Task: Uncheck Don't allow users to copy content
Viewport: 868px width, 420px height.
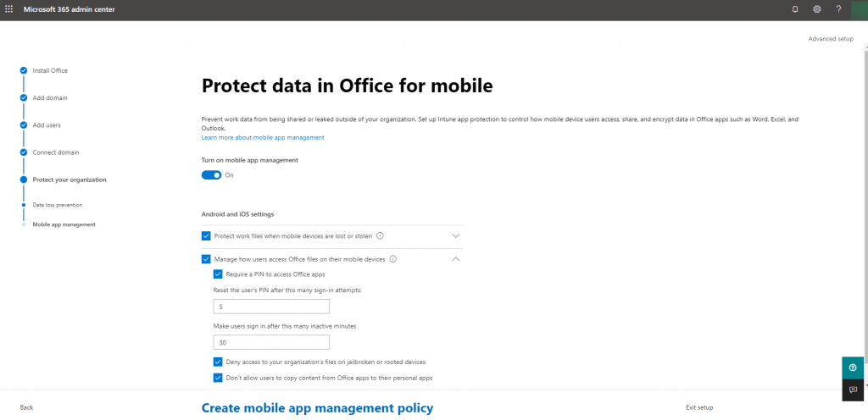Action: [218, 378]
